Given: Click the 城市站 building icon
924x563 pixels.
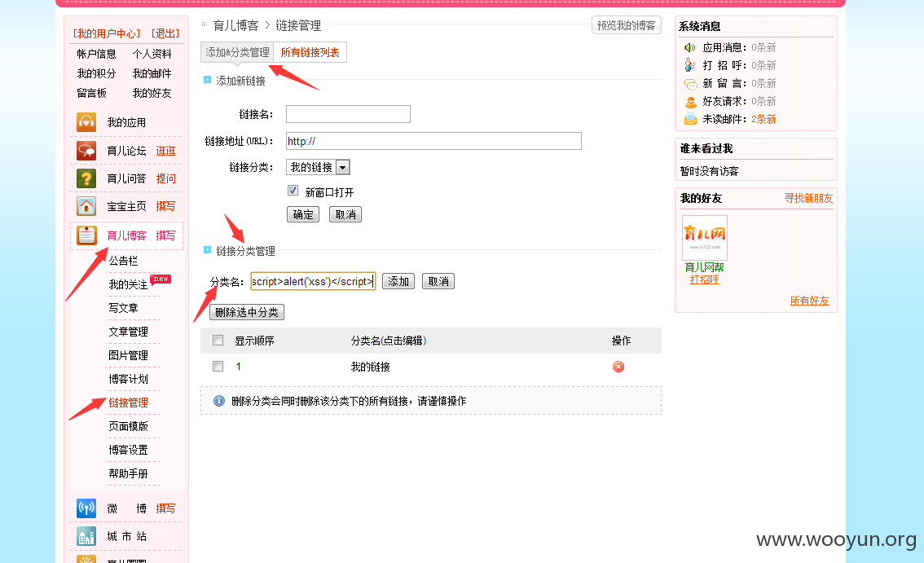Looking at the screenshot, I should (x=86, y=536).
